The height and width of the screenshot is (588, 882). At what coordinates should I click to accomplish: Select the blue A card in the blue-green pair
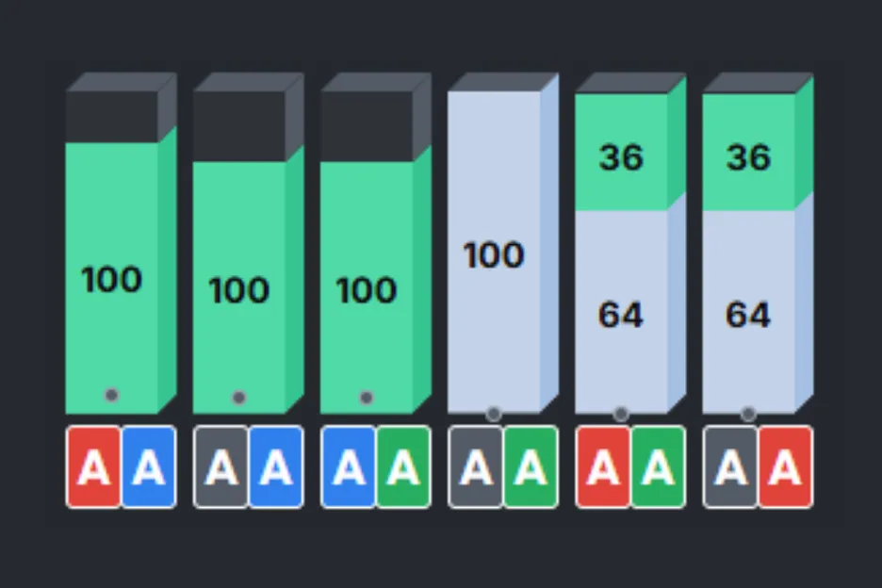point(349,467)
